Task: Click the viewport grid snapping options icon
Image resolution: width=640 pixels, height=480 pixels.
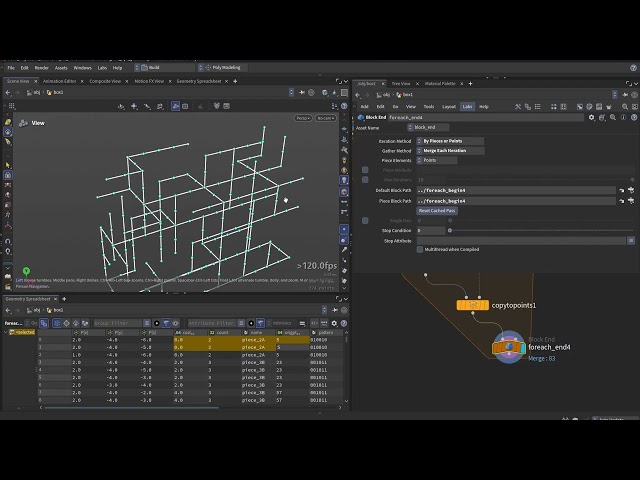Action: coord(11,106)
